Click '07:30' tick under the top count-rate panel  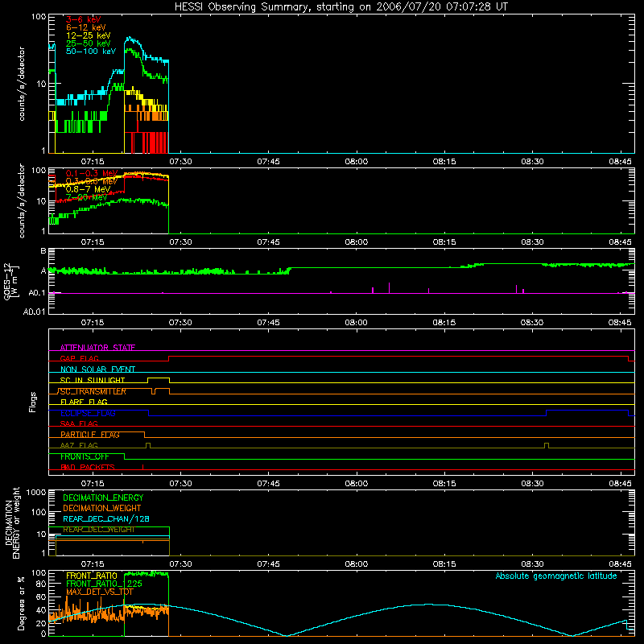[180, 162]
